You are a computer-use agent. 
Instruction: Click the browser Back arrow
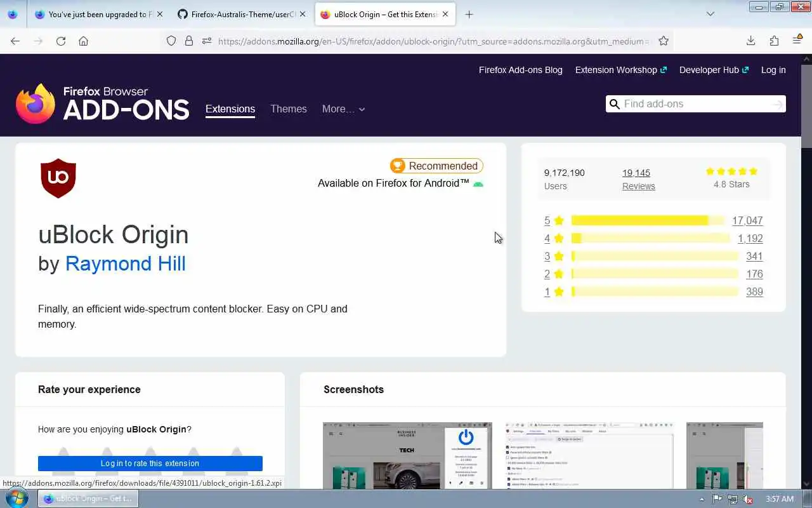coord(15,41)
